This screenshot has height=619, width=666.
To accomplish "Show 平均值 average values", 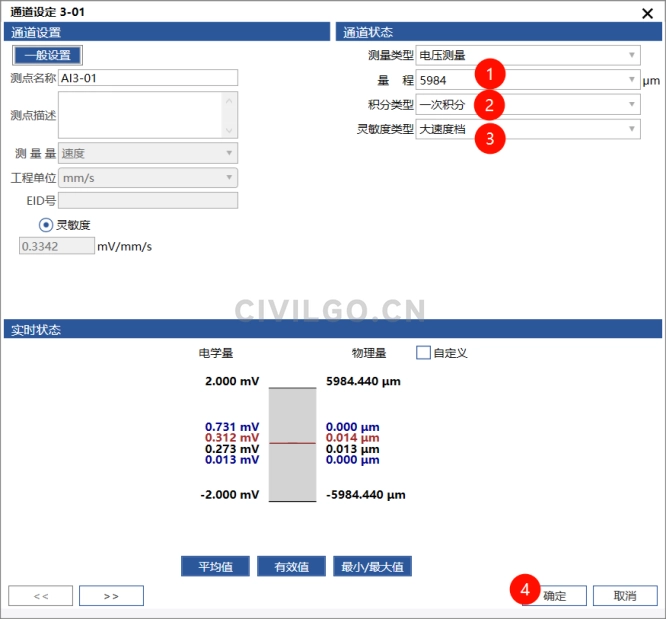I will point(214,567).
